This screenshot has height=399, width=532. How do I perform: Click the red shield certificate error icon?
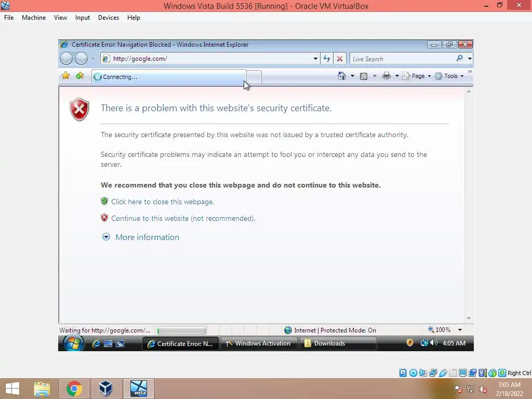79,109
